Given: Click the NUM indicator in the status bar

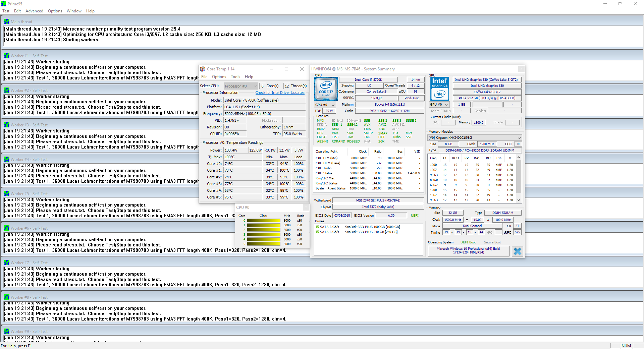Looking at the screenshot, I should click(626, 346).
